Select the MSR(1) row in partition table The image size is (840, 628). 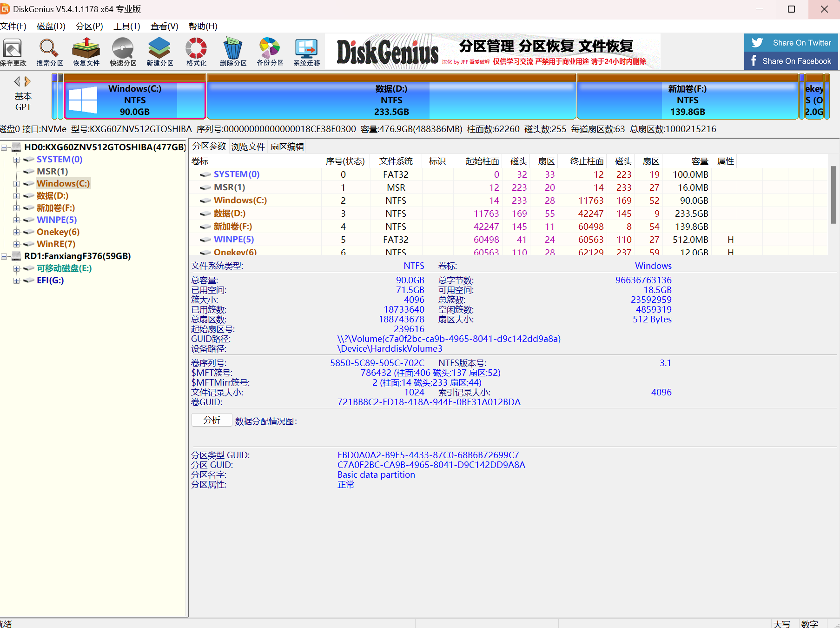coord(509,187)
